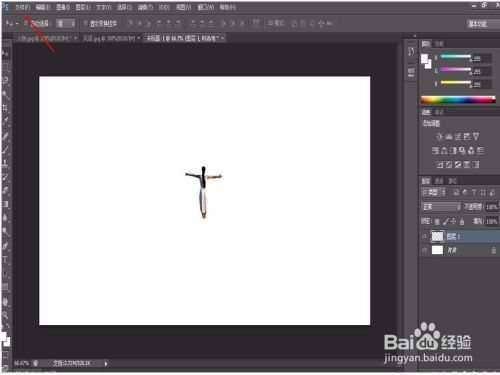The width and height of the screenshot is (500, 375).
Task: Select the Healing Brush tool
Action: pos(6,136)
